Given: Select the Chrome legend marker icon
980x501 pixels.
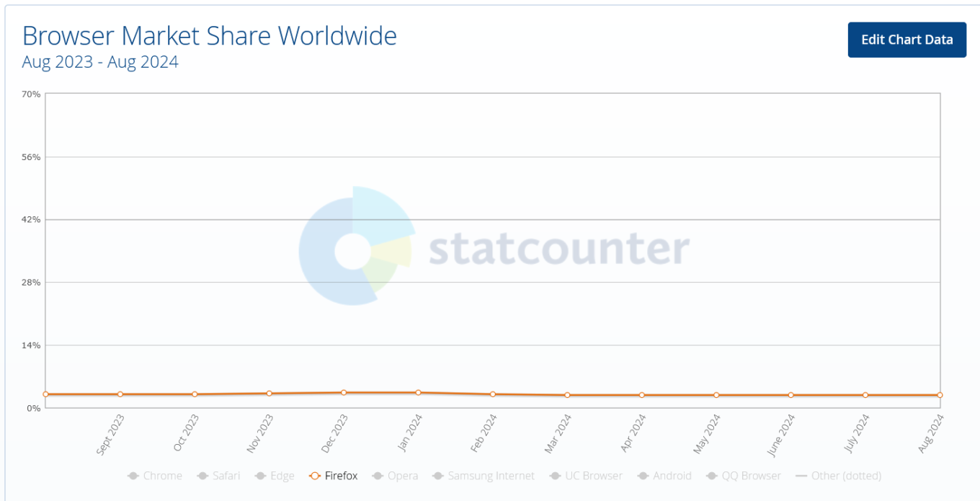Looking at the screenshot, I should 133,476.
